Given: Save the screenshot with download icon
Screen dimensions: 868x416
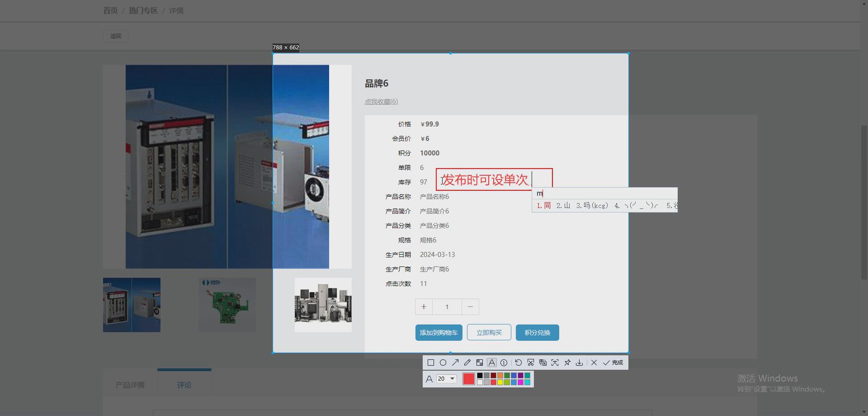Looking at the screenshot, I should (579, 362).
